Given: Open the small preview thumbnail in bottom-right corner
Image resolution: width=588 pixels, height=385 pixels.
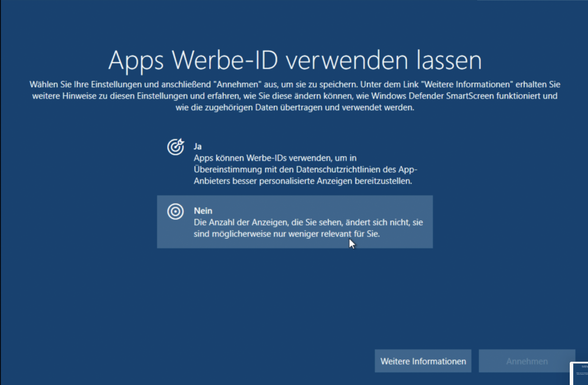Looking at the screenshot, I should pos(579,374).
